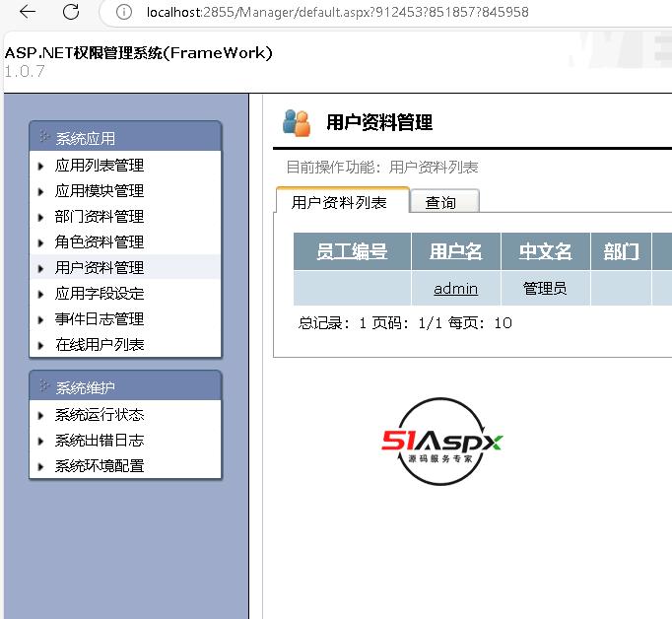
Task: Sort by 中文名 column header
Action: (x=545, y=251)
